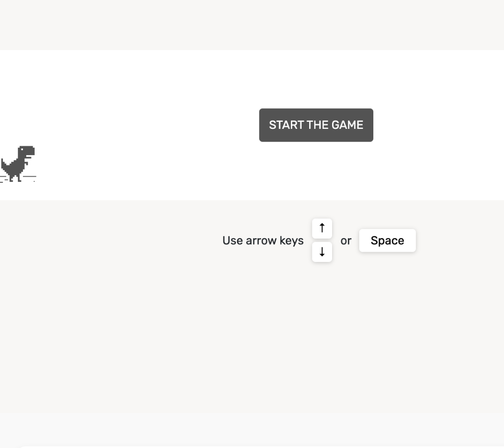The width and height of the screenshot is (504, 448).
Task: Click the word "or" between key hints
Action: pyautogui.click(x=346, y=241)
